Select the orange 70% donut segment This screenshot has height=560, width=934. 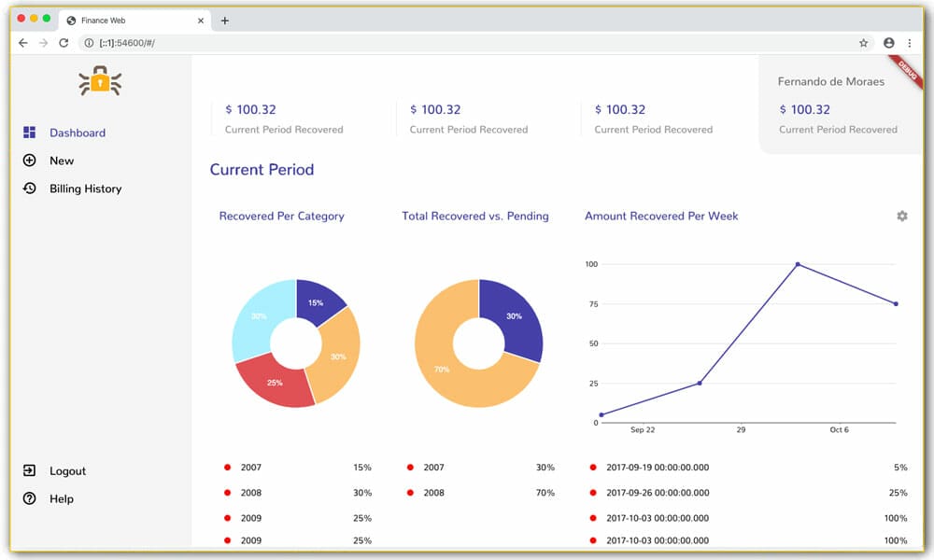[441, 369]
